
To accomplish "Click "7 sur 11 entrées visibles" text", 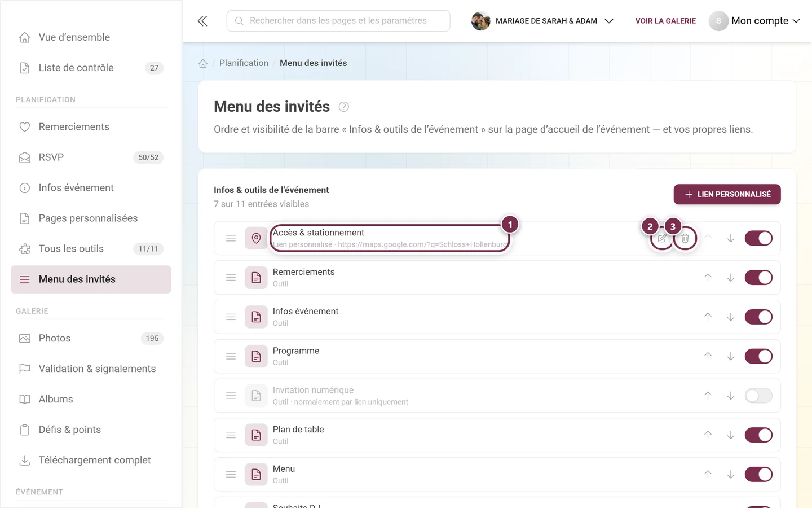I will pyautogui.click(x=261, y=204).
